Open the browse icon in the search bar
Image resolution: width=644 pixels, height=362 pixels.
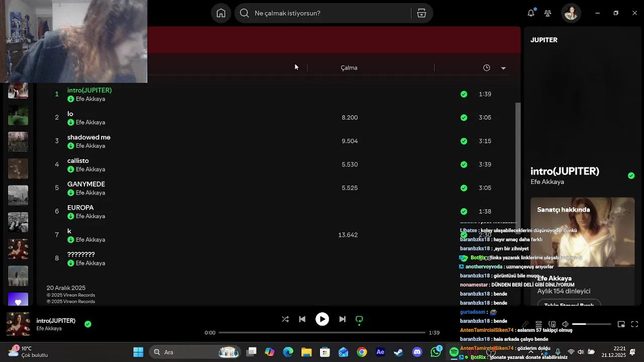pos(422,13)
